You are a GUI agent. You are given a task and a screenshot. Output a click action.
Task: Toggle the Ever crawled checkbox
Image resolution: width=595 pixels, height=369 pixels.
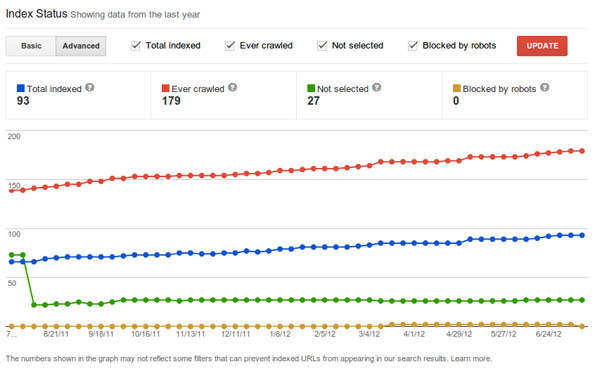point(230,46)
